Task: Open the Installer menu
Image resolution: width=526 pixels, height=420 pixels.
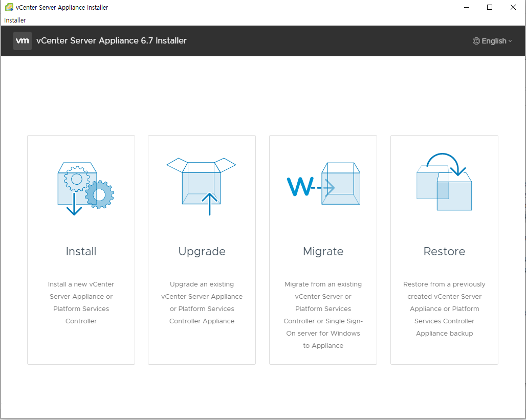Action: [15, 20]
